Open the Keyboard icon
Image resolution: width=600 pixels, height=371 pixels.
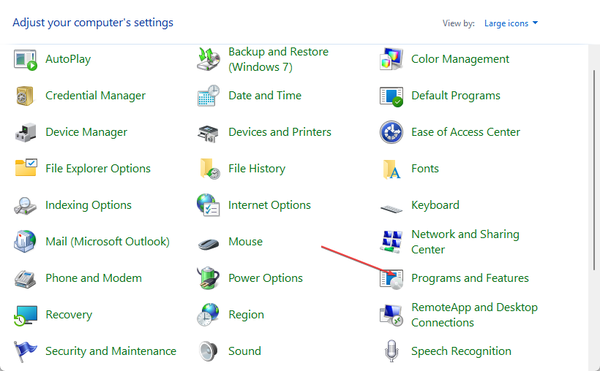(391, 208)
